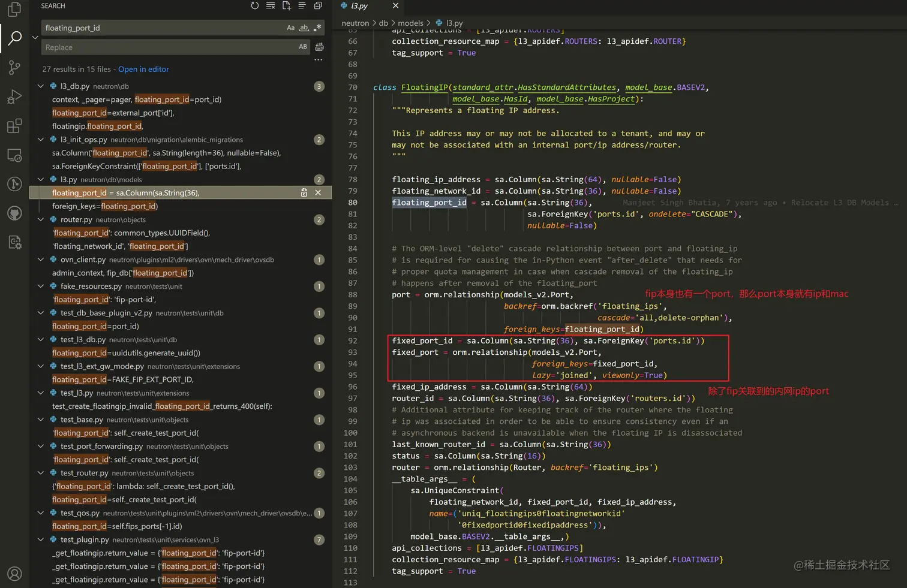Click the Open in editor link
Screen dimensions: 907x588
(143, 70)
